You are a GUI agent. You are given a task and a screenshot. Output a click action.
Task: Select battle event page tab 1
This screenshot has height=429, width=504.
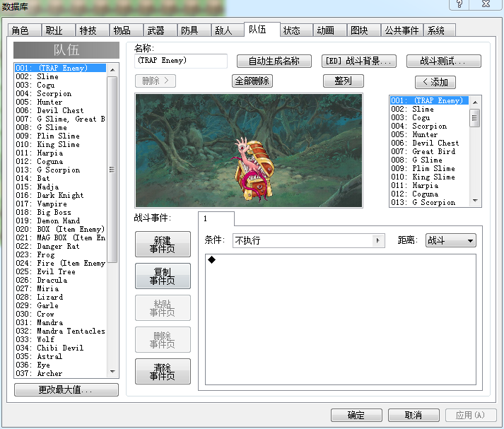click(x=216, y=219)
